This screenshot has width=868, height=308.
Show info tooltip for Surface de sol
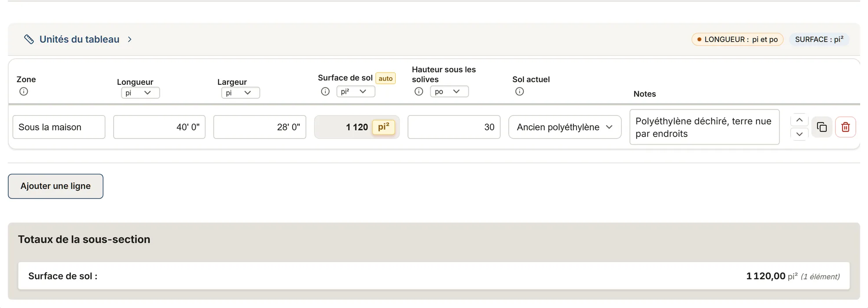[x=325, y=91]
